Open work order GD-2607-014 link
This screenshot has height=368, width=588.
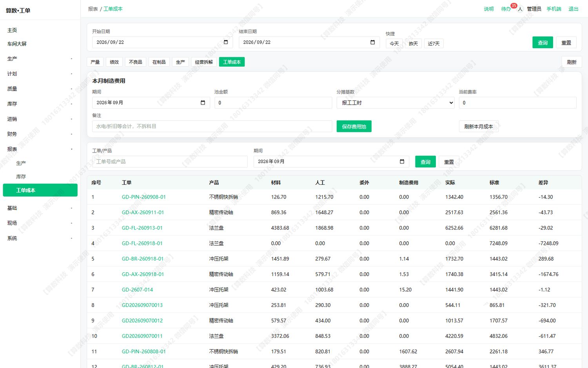point(137,290)
